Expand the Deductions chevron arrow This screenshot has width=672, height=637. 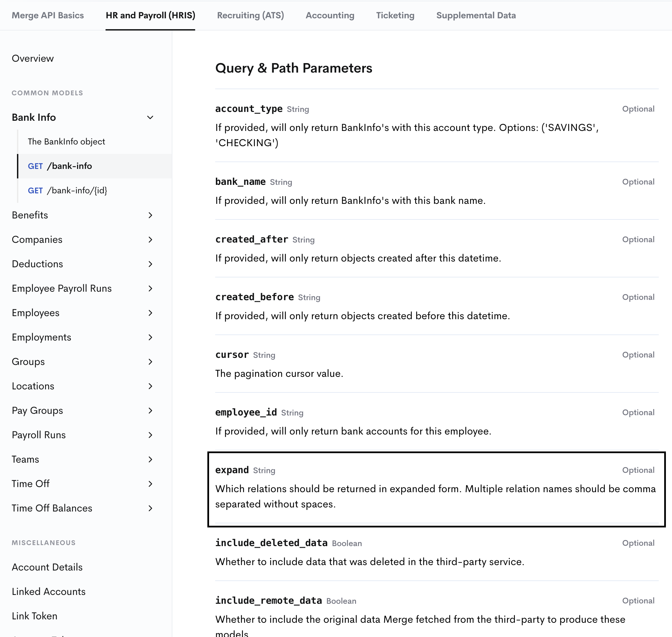tap(150, 264)
